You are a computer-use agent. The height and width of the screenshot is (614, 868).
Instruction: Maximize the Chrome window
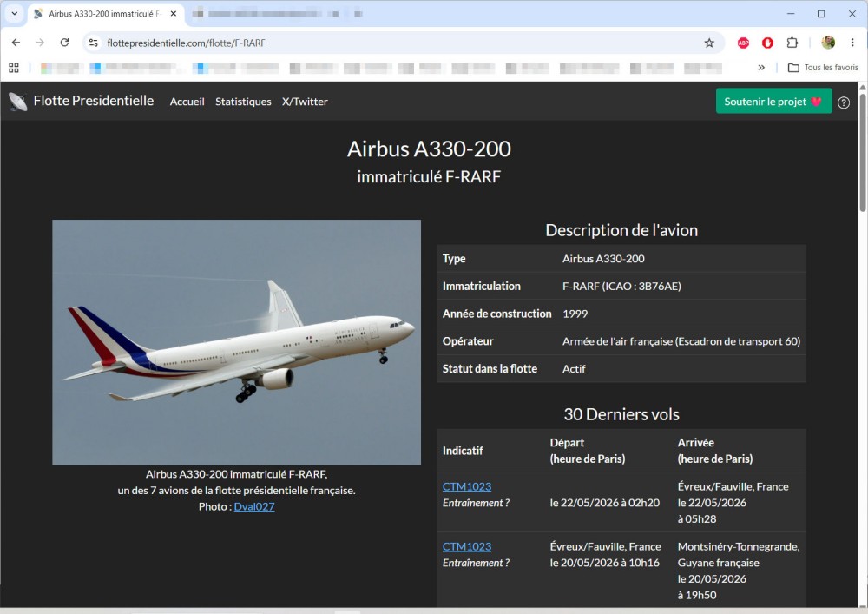pos(821,14)
